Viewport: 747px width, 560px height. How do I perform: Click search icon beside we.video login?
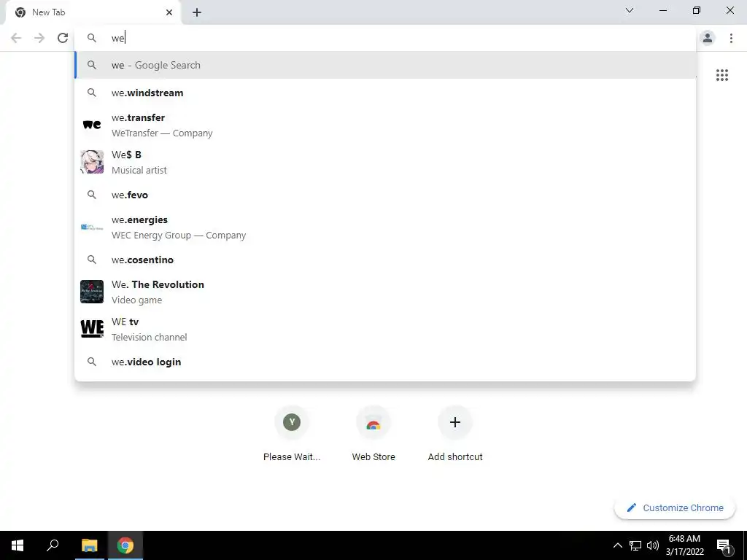coord(92,362)
